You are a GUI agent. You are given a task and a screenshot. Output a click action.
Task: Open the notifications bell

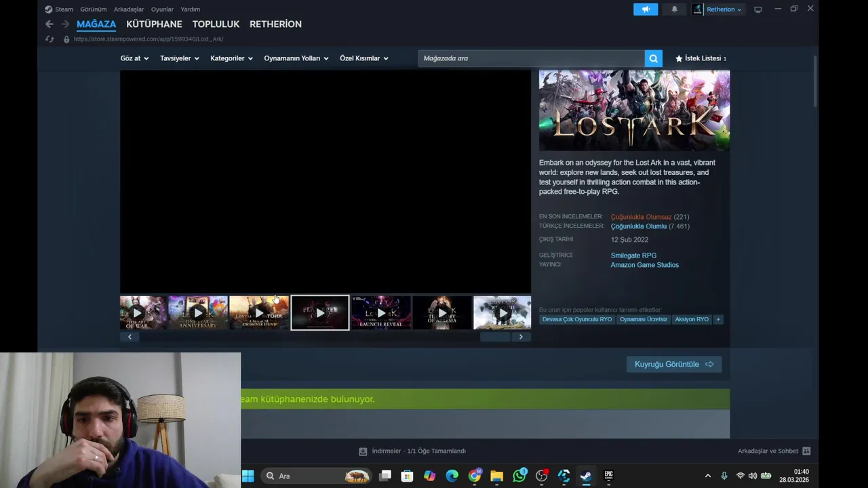(674, 9)
